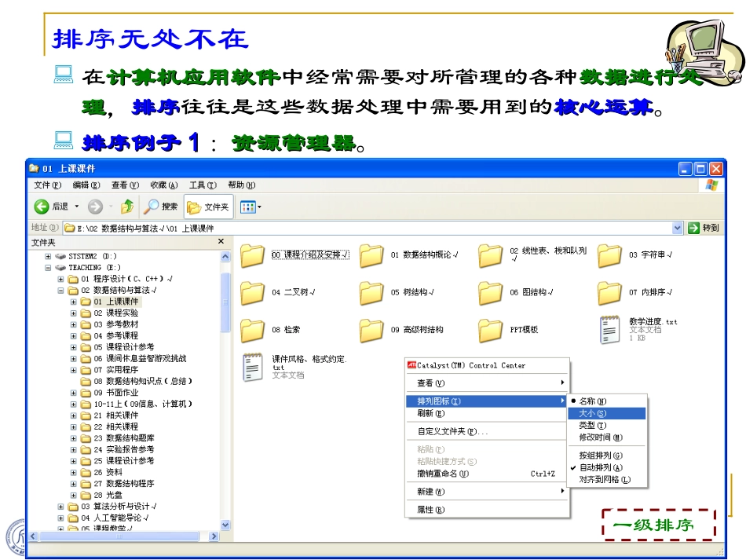The image size is (746, 560).
Task: Open folder 08 检索
Action: (252, 330)
